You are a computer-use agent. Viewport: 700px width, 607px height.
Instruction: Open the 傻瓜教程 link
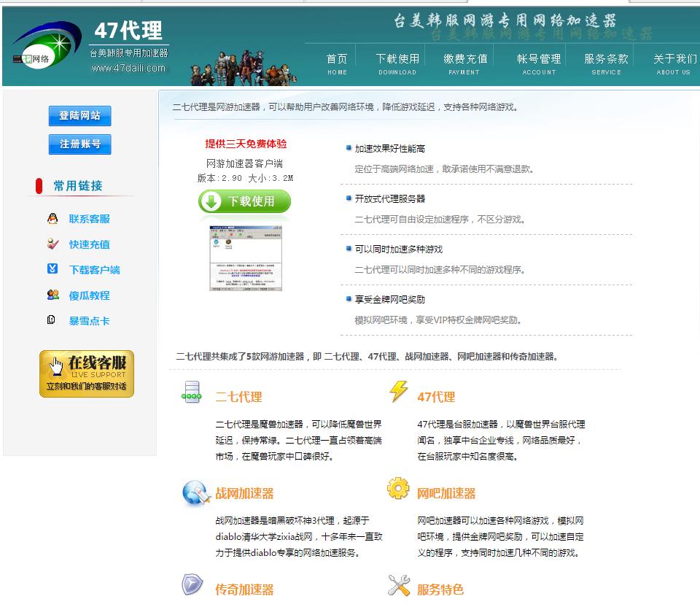89,295
